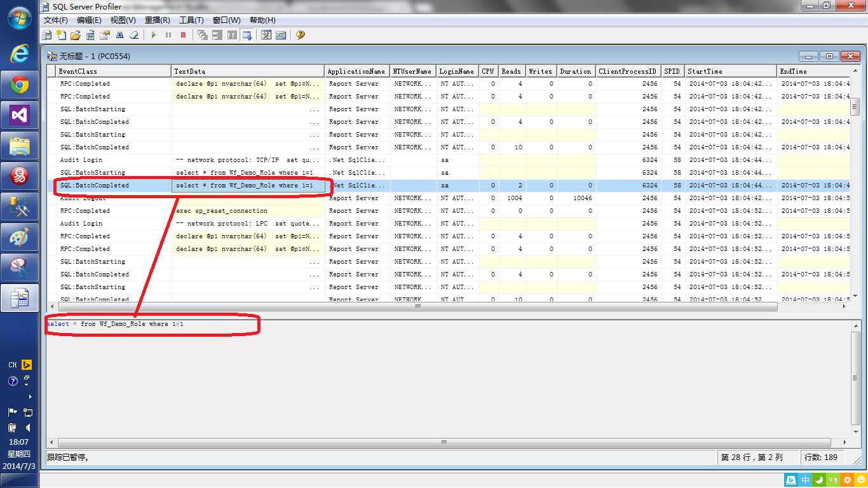Image resolution: width=868 pixels, height=488 pixels.
Task: Select the 'exec sp_reset_connection' row
Action: pyautogui.click(x=448, y=211)
